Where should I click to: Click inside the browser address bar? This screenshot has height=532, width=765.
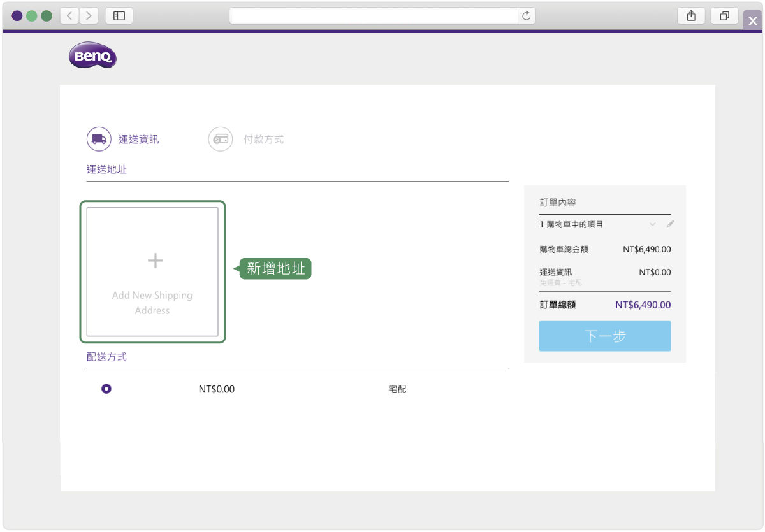coord(382,15)
